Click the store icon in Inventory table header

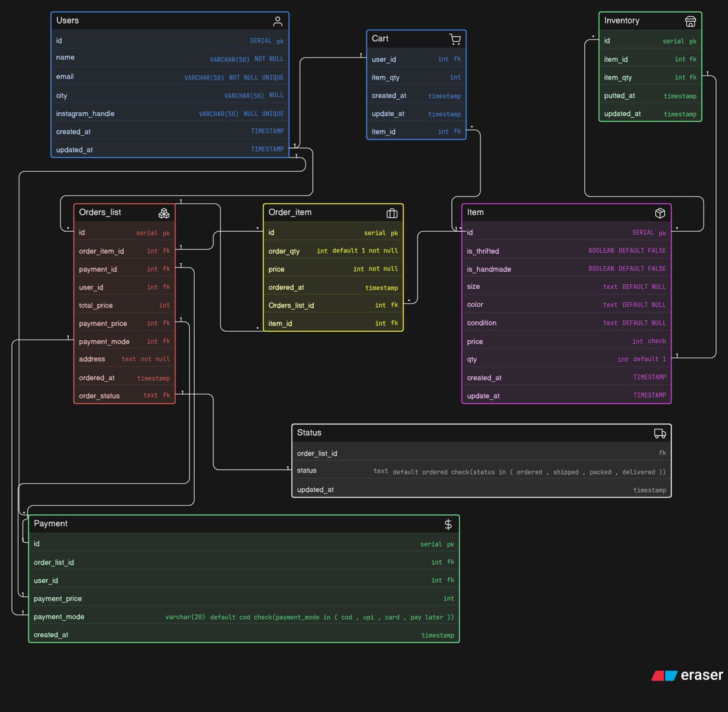[690, 21]
